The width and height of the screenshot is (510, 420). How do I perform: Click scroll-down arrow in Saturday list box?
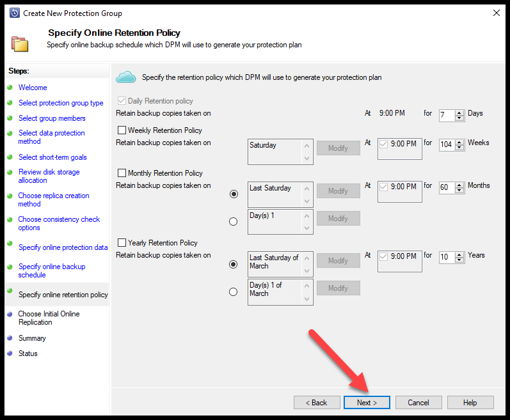tap(307, 158)
